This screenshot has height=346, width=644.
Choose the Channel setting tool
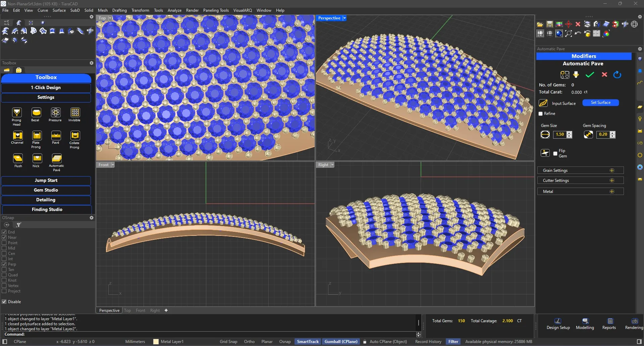17,136
